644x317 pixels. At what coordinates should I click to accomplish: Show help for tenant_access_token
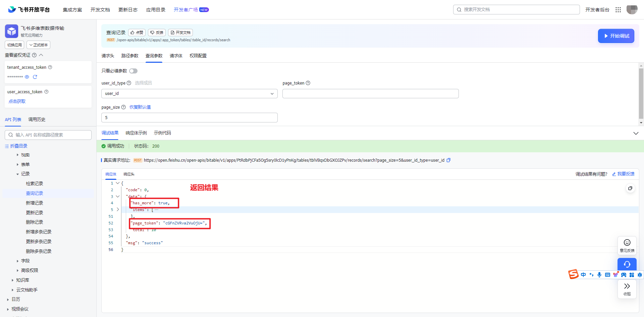pos(50,67)
